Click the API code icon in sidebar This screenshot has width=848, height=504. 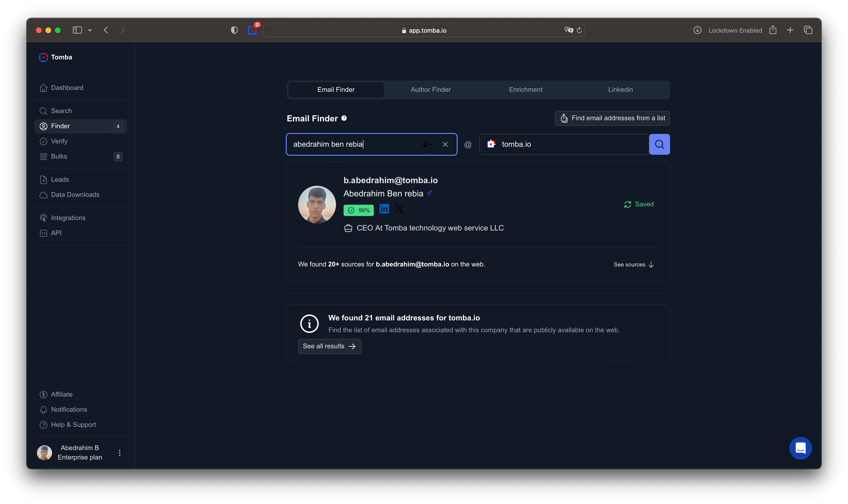[44, 233]
